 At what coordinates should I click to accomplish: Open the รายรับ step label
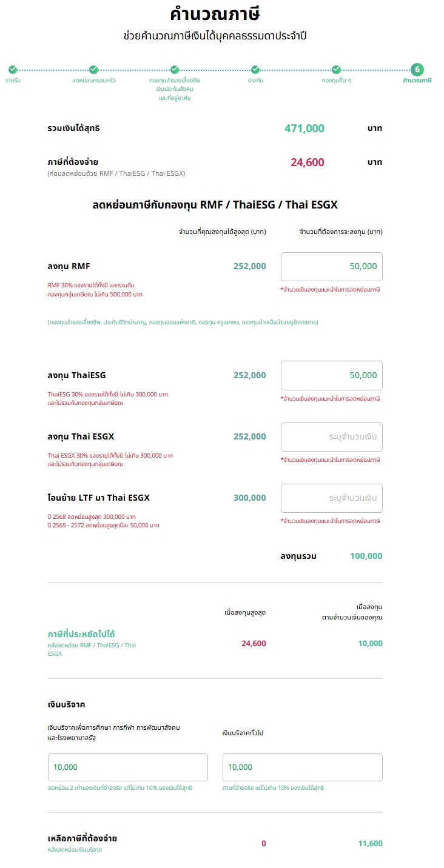[13, 81]
